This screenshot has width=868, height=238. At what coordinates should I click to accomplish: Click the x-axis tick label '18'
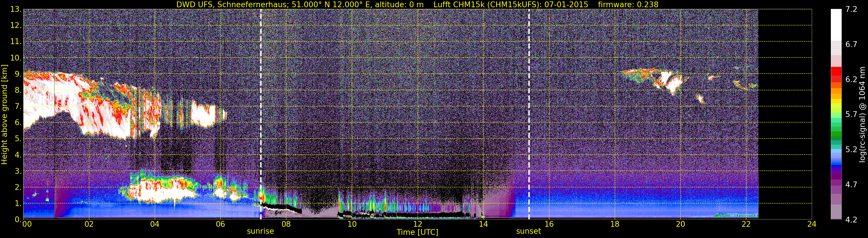click(614, 224)
